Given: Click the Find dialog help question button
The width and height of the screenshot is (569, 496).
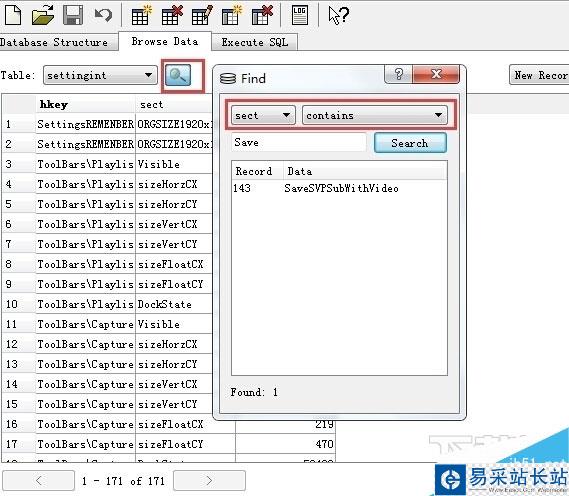Looking at the screenshot, I should [x=398, y=74].
